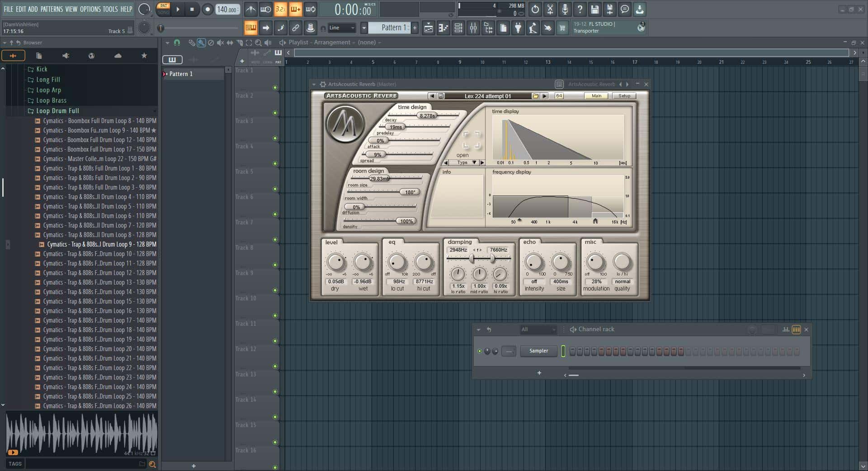Toggle the metronome icon
Viewport: 868px width, 471px height.
pos(250,9)
